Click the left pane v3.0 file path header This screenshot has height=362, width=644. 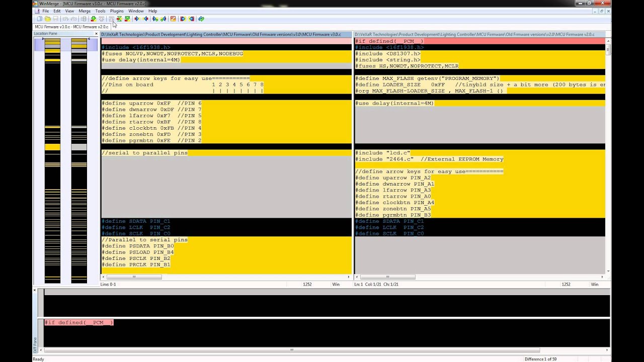point(226,34)
